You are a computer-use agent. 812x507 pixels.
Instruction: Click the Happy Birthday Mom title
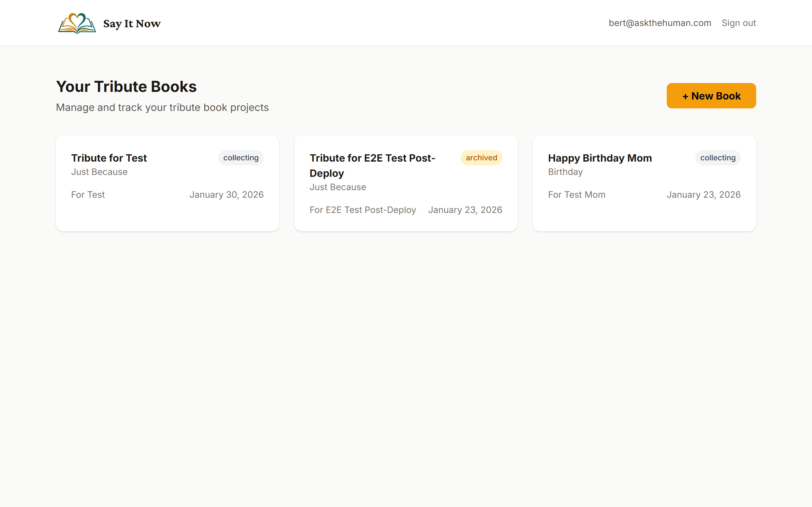click(600, 157)
